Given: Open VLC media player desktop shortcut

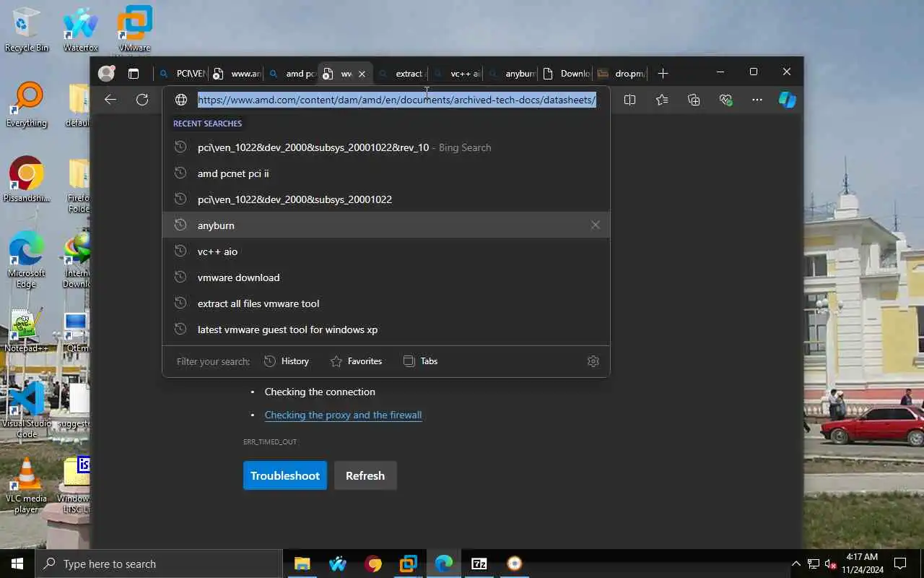Looking at the screenshot, I should click(x=27, y=485).
